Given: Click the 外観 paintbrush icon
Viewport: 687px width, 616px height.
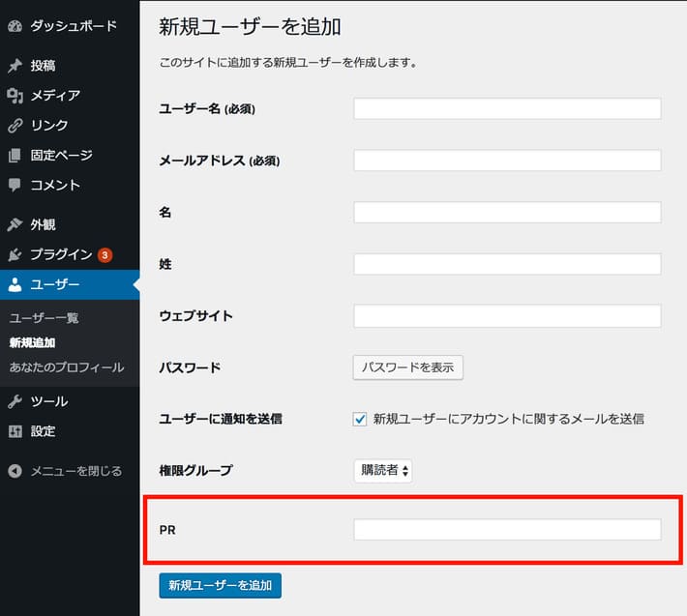Looking at the screenshot, I should 15,224.
